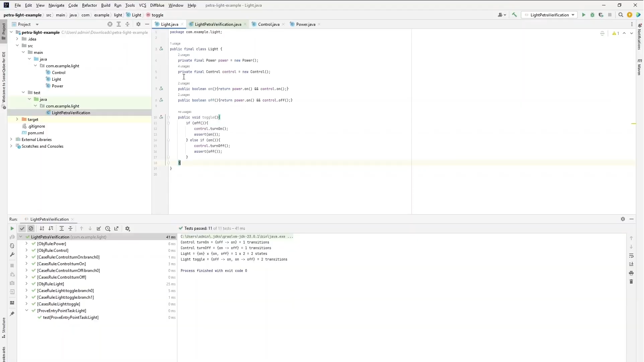644x362 pixels.
Task: Open LightPetraVerification run configuration dropdown
Action: (x=573, y=15)
